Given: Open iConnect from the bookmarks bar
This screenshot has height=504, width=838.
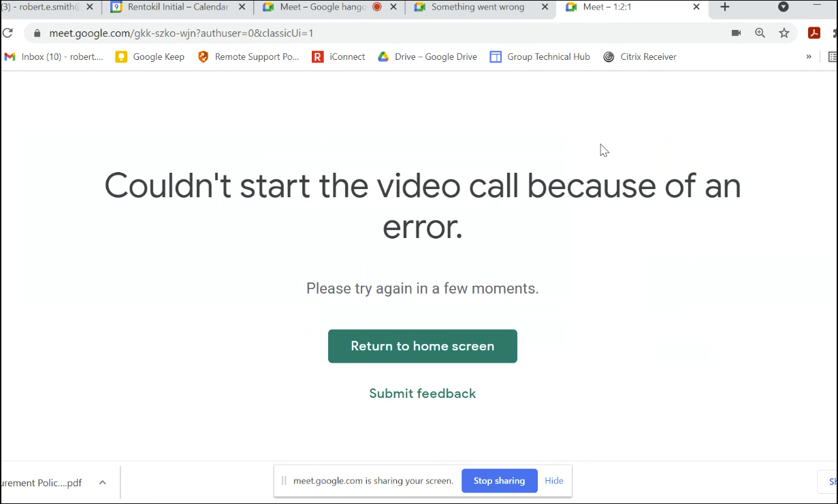Looking at the screenshot, I should coord(338,56).
